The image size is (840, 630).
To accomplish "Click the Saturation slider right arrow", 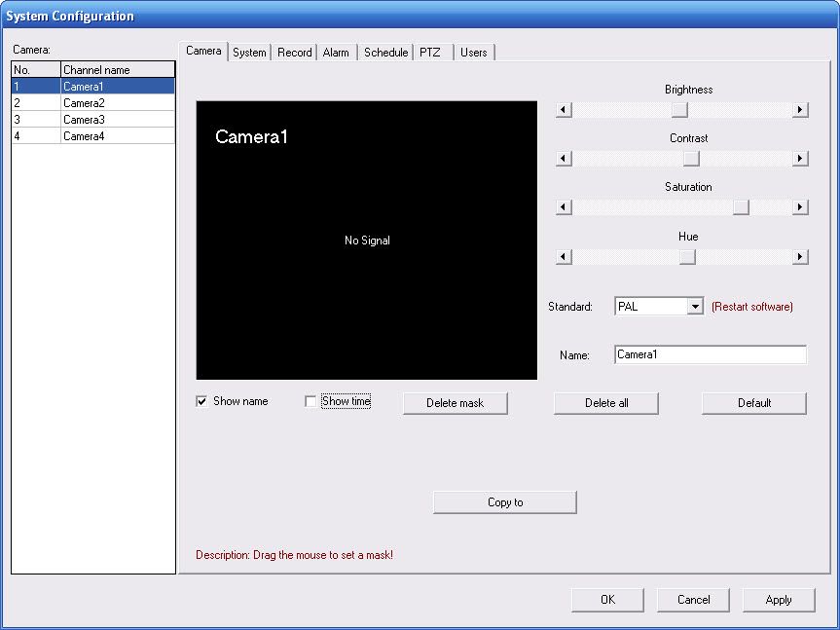I will pyautogui.click(x=800, y=207).
